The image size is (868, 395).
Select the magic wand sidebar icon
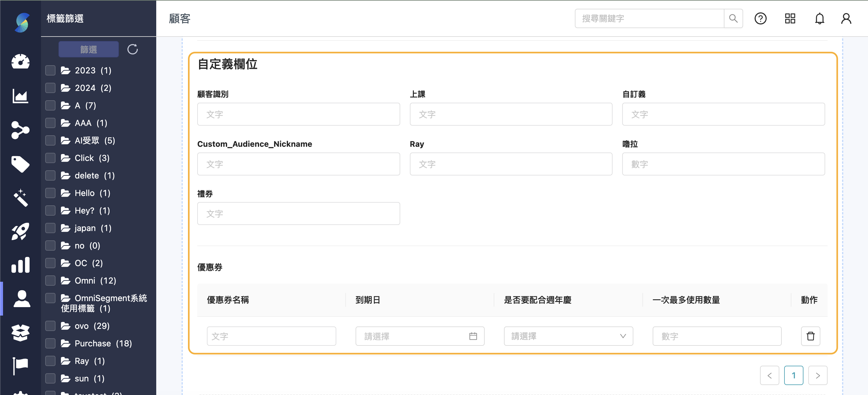(x=20, y=198)
